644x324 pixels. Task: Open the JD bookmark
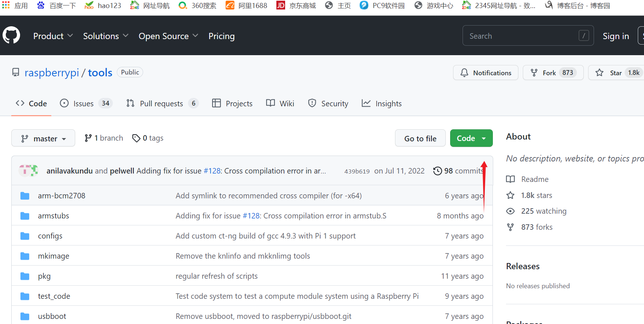pos(296,5)
